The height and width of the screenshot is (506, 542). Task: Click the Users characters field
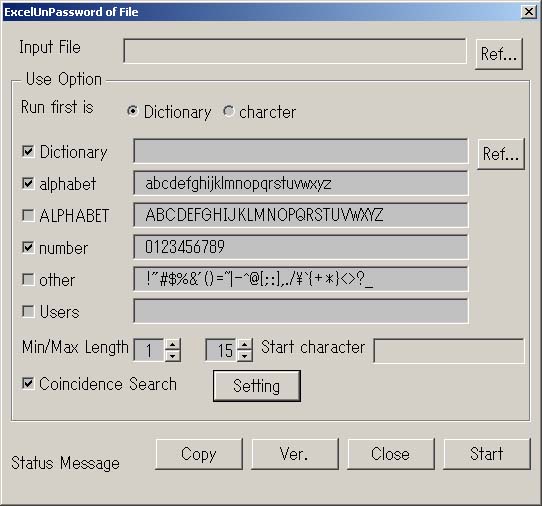coord(301,311)
